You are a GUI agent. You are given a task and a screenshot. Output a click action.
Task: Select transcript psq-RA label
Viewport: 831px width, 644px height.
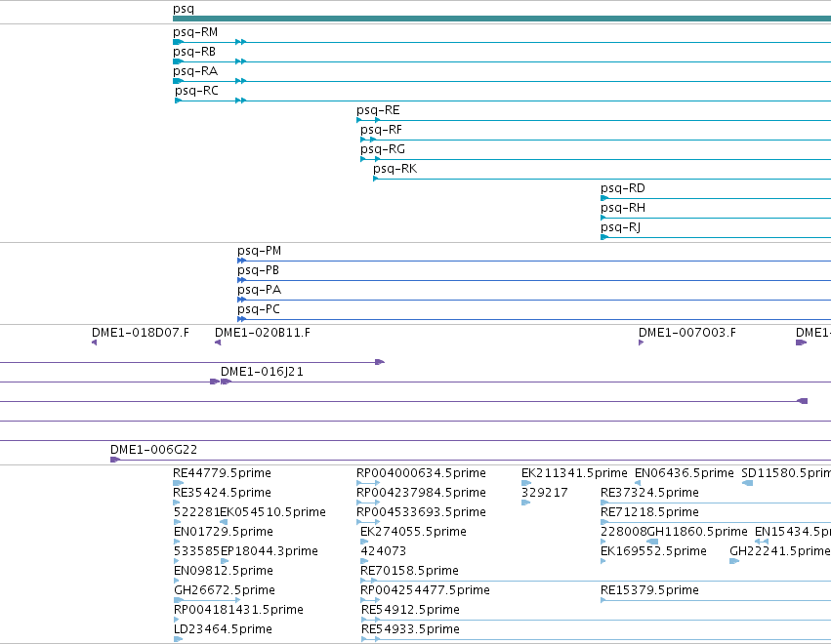coord(195,71)
